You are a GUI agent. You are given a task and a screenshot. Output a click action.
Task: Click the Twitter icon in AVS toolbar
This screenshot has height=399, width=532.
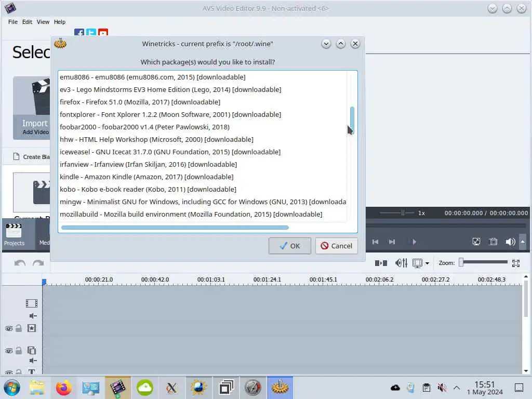click(91, 33)
